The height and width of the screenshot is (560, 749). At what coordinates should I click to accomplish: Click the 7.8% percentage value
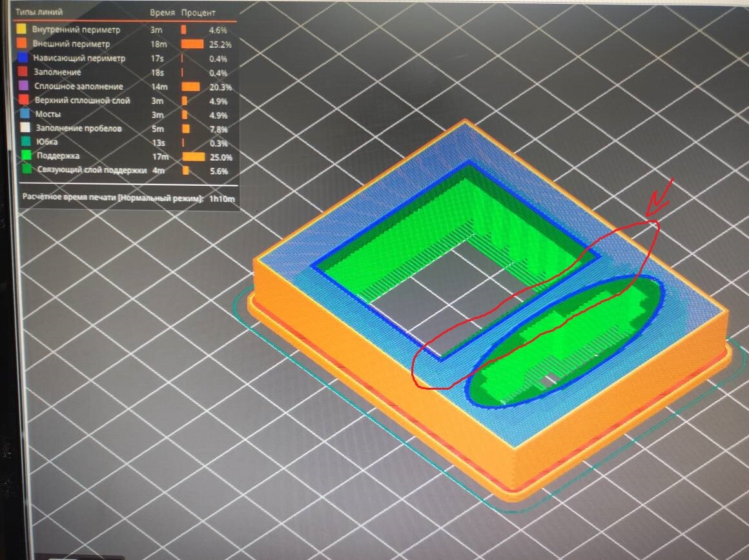[219, 130]
